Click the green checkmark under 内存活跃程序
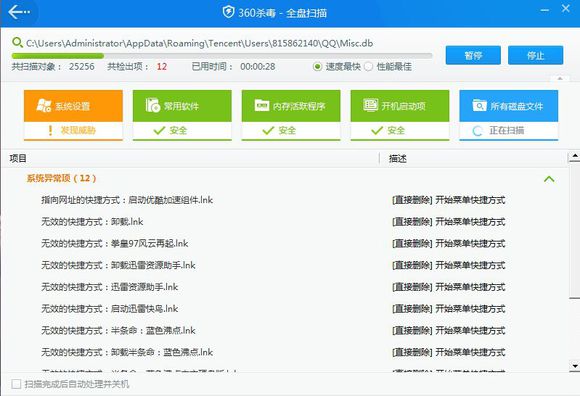The height and width of the screenshot is (396, 580). pyautogui.click(x=268, y=130)
